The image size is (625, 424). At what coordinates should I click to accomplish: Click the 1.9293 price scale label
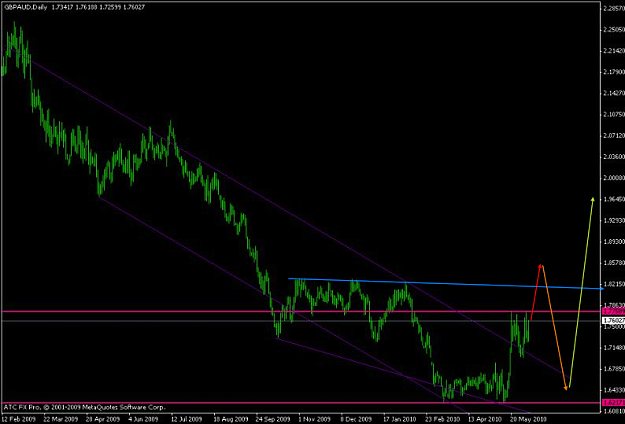[x=614, y=220]
